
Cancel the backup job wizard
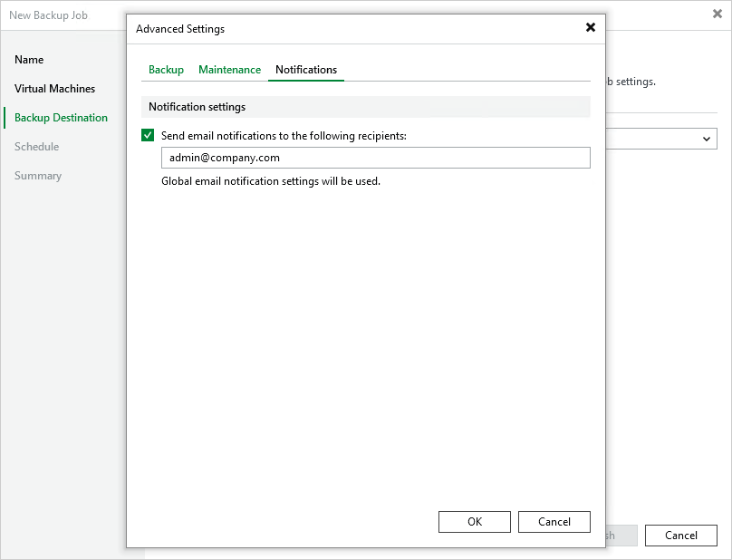click(680, 536)
